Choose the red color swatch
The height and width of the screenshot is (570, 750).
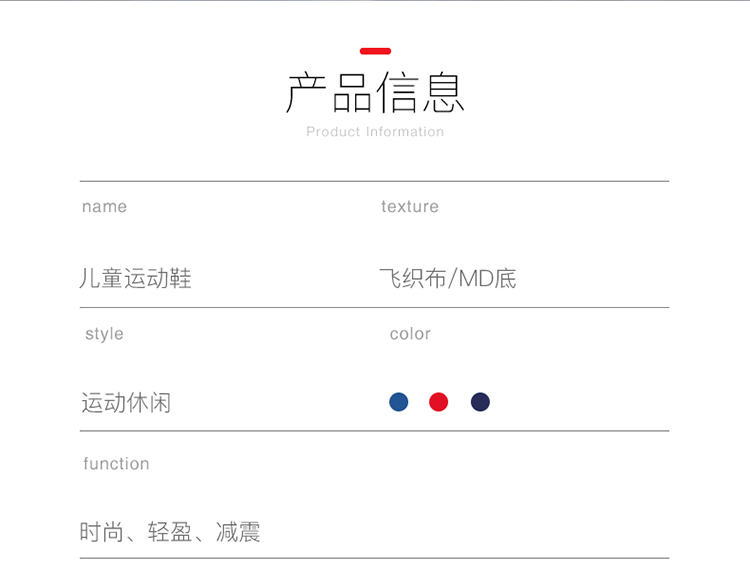click(439, 402)
